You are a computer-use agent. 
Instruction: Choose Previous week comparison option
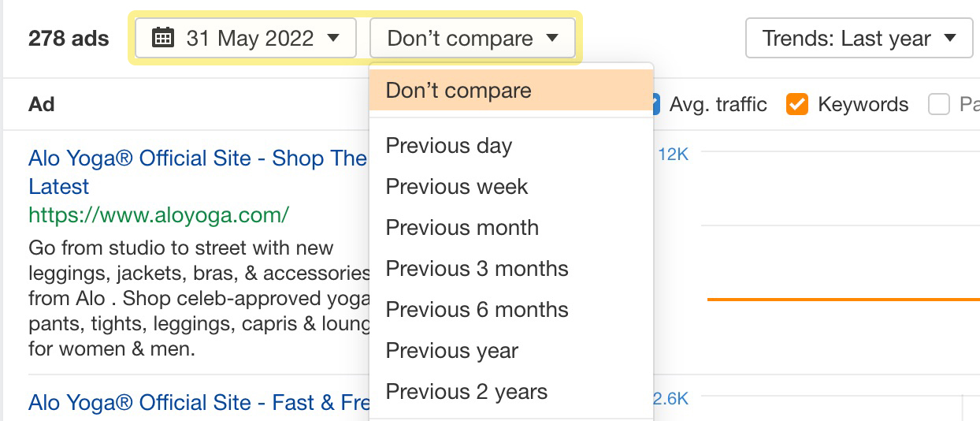point(457,187)
